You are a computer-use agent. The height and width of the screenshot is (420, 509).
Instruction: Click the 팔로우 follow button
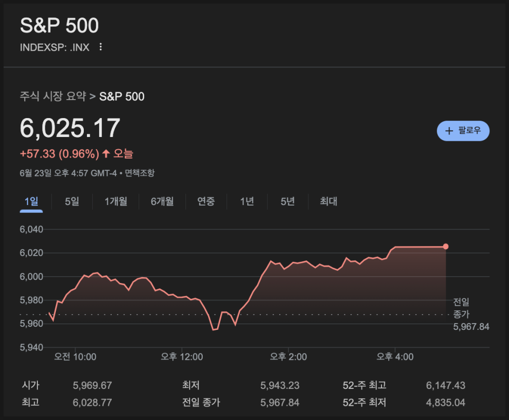pos(463,131)
